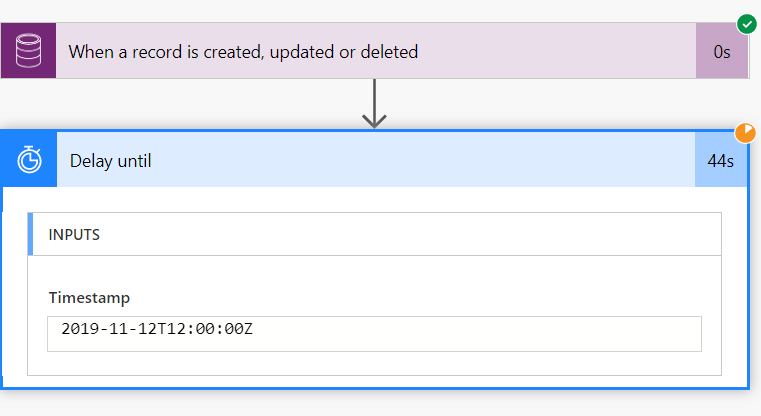Click the 0s duration label
This screenshot has height=416, width=761.
click(722, 51)
